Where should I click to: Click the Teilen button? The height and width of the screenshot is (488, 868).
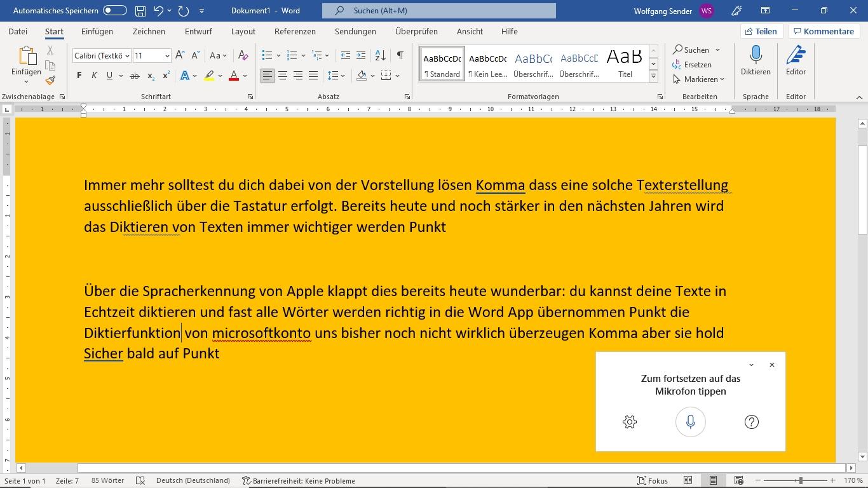(x=761, y=31)
